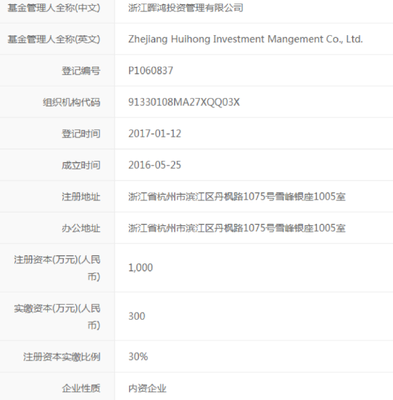Image resolution: width=393 pixels, height=400 pixels.
Task: Click the 企业性质 label
Action: pos(81,388)
